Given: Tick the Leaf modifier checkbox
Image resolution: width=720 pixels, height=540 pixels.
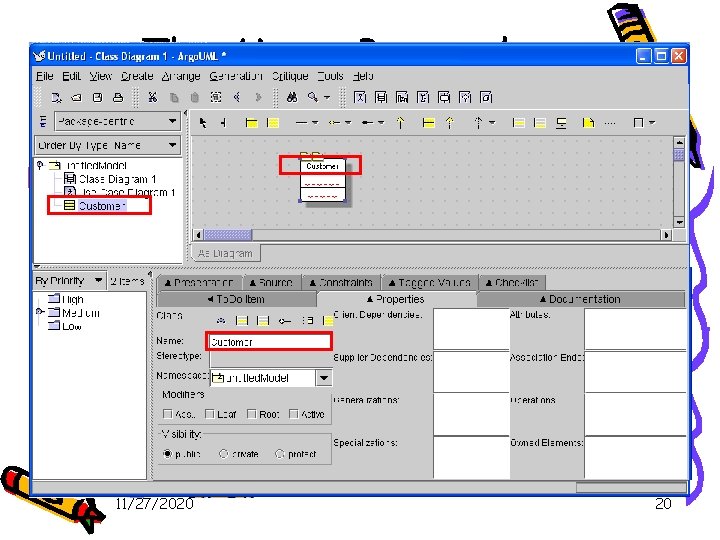Looking at the screenshot, I should [x=209, y=414].
